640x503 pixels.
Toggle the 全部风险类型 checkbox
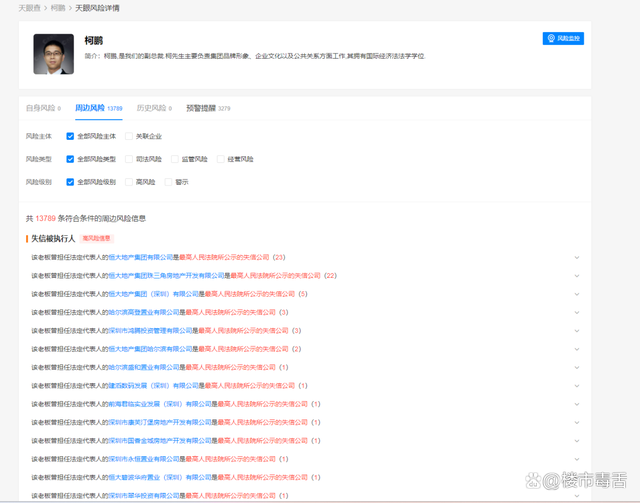tap(70, 159)
